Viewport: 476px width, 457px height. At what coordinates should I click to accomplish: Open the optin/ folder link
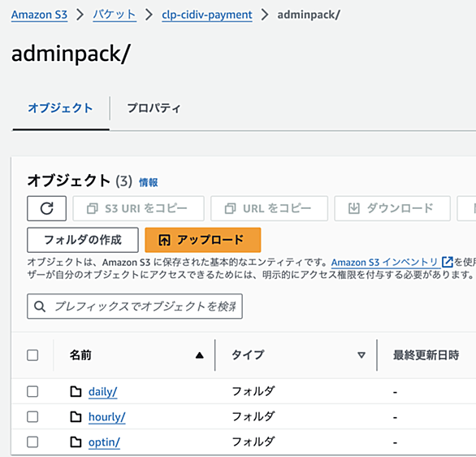104,442
